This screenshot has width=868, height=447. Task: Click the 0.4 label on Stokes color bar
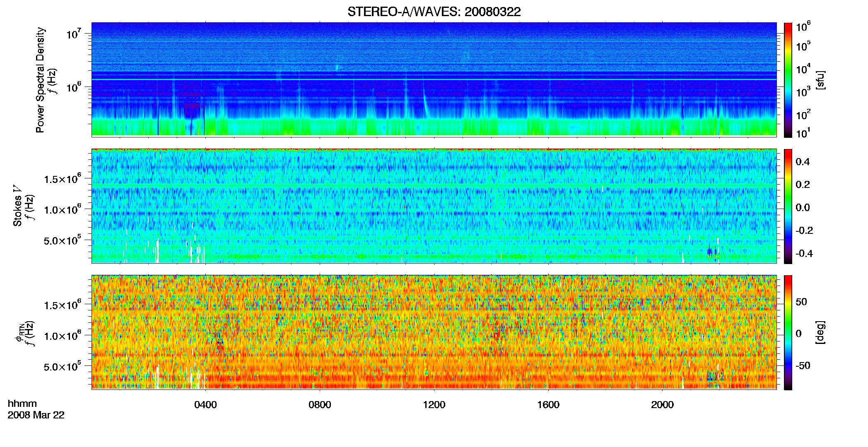pos(803,162)
